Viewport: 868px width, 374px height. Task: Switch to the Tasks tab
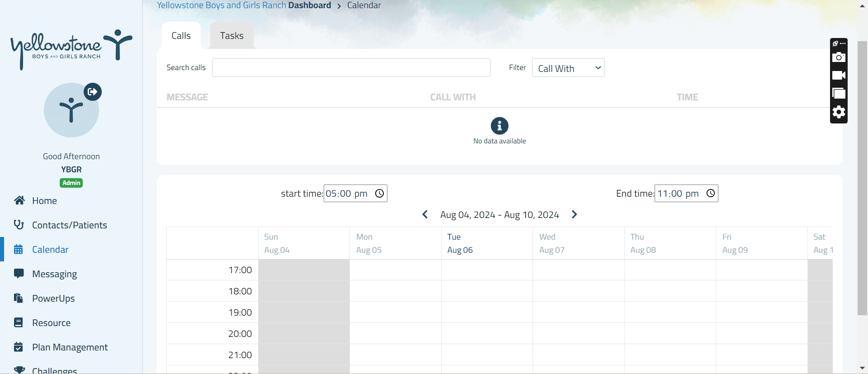(x=231, y=36)
